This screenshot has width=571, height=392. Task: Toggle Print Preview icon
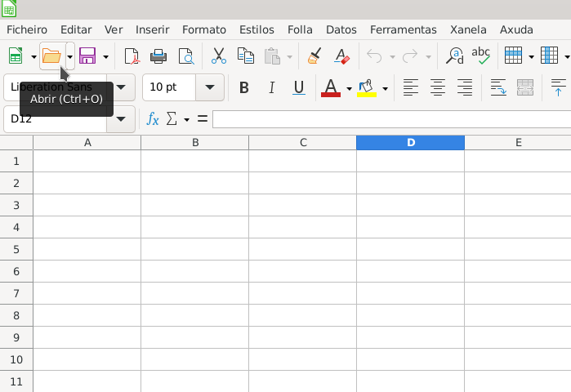click(186, 56)
